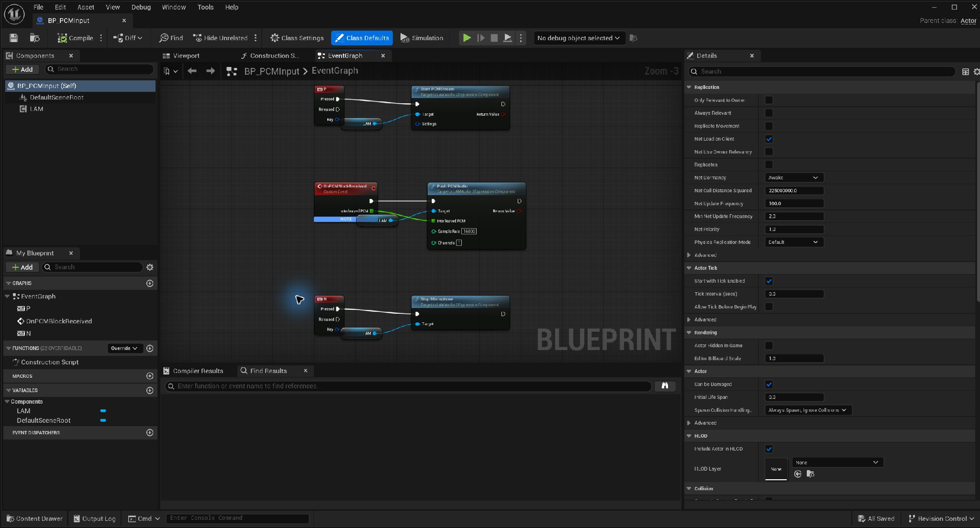Open the Debug menu

[x=141, y=7]
